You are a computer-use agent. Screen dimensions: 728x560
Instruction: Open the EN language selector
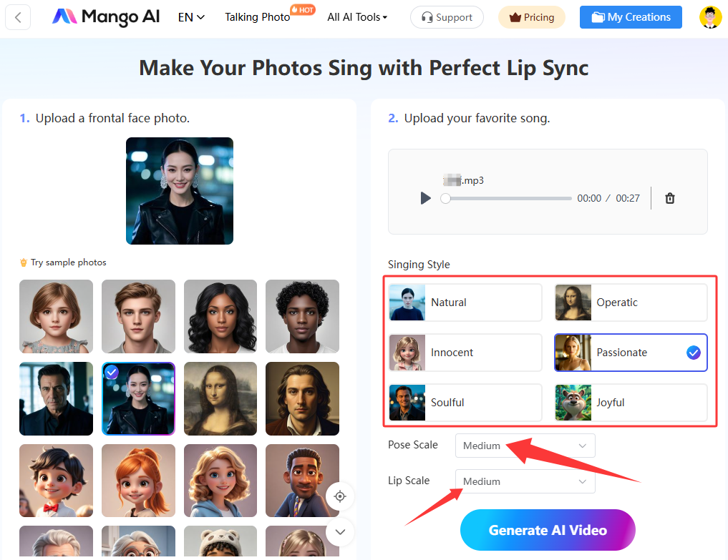[191, 17]
